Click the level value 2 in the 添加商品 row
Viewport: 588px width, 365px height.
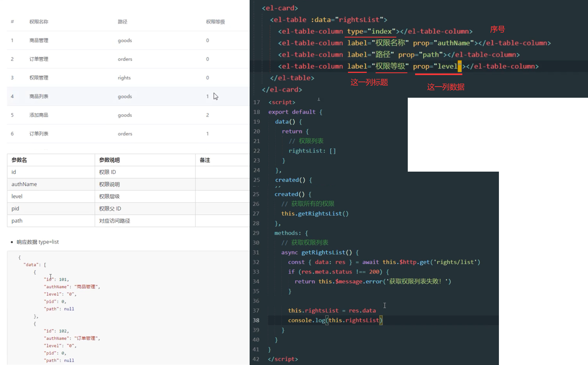tap(208, 115)
